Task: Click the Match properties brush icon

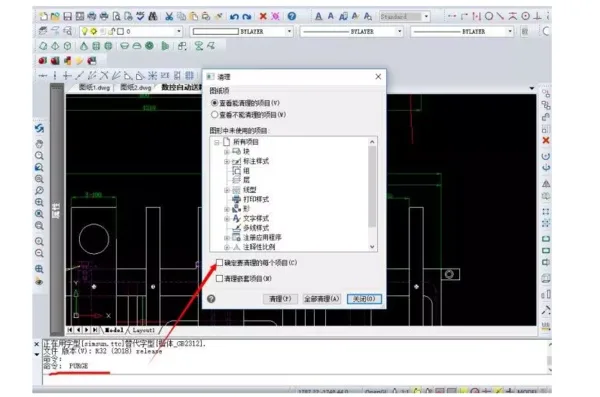Action: 218,16
